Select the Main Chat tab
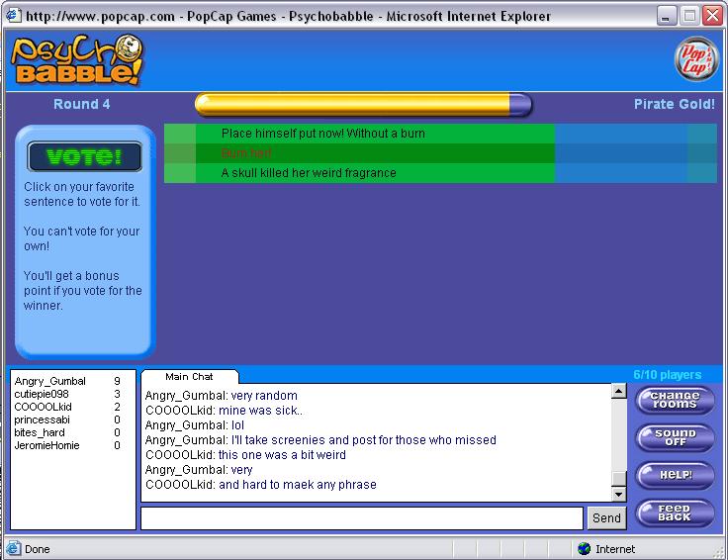The height and width of the screenshot is (560, 728). [x=189, y=377]
